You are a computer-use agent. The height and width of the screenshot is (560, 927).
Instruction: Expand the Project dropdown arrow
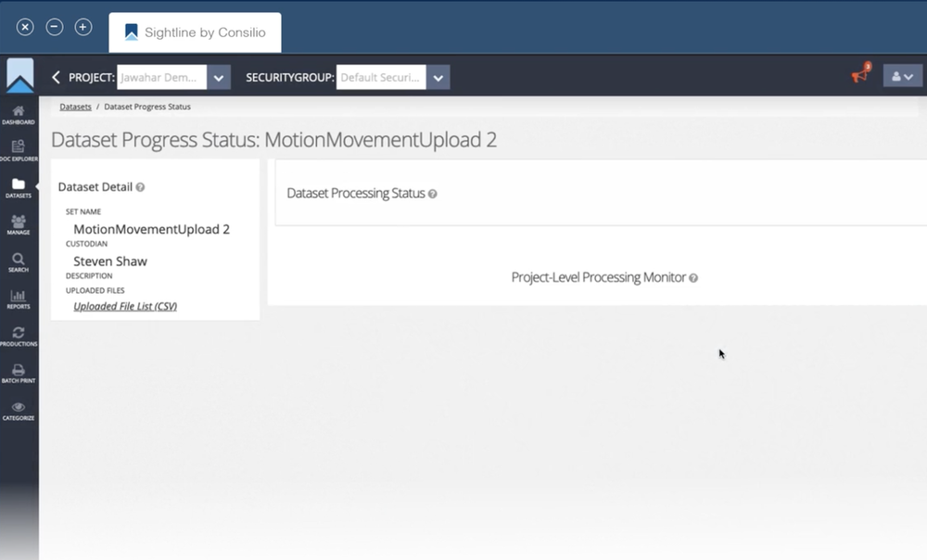pos(219,78)
